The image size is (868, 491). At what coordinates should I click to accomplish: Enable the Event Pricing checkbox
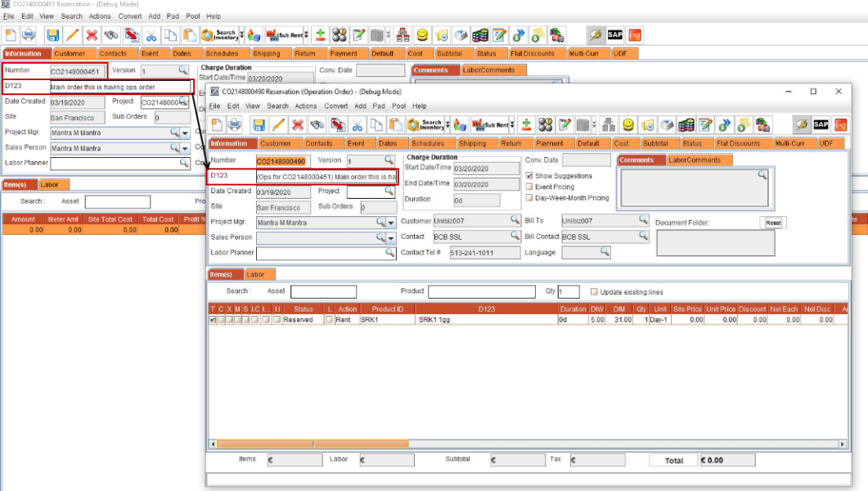point(528,187)
